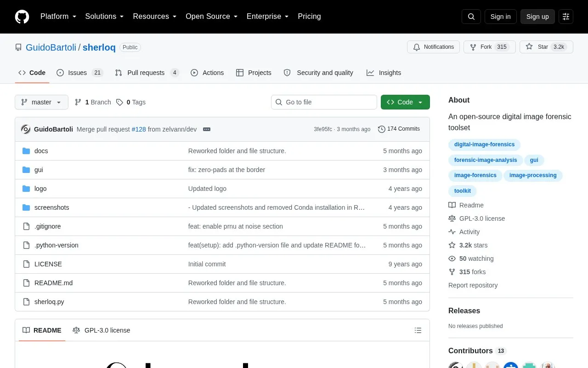Switch to the Actions tab
The height and width of the screenshot is (368, 588).
coord(207,73)
